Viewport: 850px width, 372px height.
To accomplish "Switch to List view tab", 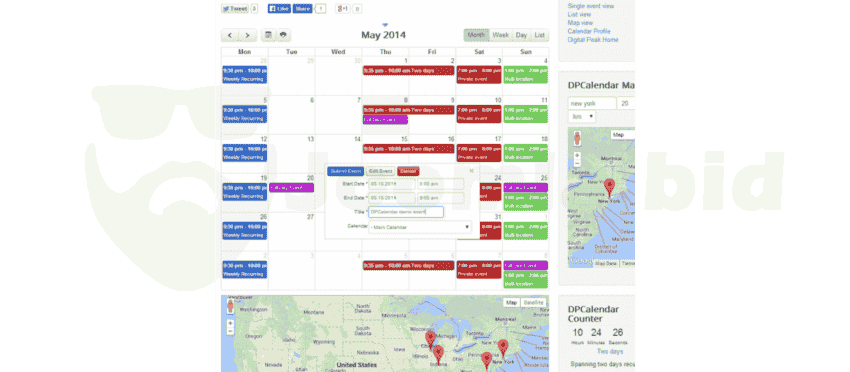I will click(x=539, y=35).
